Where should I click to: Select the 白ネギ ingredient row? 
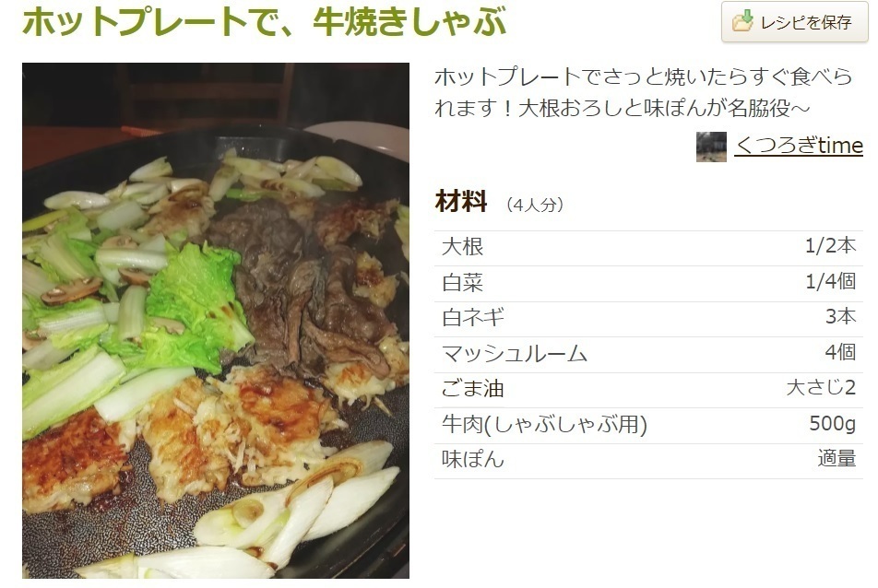[648, 319]
